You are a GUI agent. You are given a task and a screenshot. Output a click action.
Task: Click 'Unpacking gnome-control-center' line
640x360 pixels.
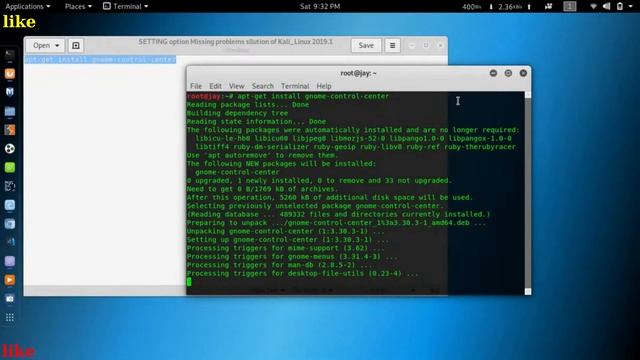[x=286, y=231]
